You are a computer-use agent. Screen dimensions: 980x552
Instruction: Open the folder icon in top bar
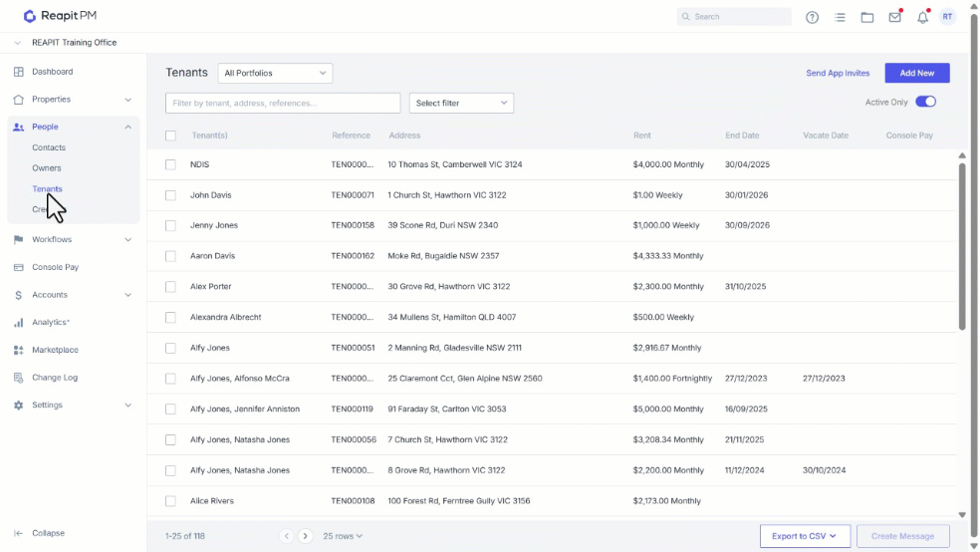coord(866,18)
